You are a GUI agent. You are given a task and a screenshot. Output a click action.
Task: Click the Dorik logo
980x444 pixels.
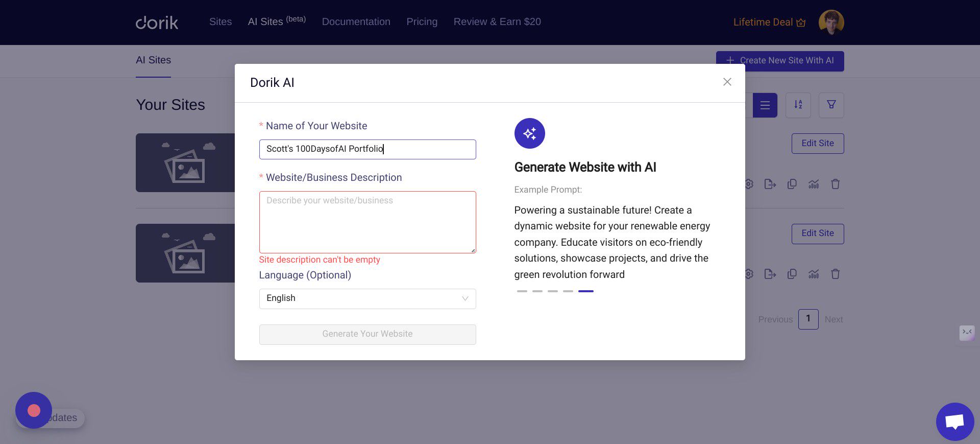[x=157, y=22]
